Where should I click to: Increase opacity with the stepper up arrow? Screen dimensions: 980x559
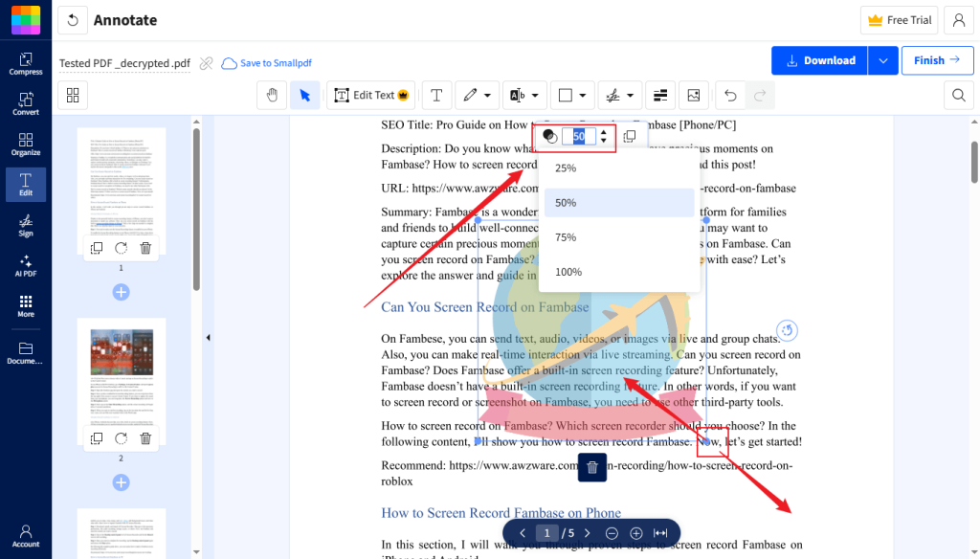click(x=603, y=132)
